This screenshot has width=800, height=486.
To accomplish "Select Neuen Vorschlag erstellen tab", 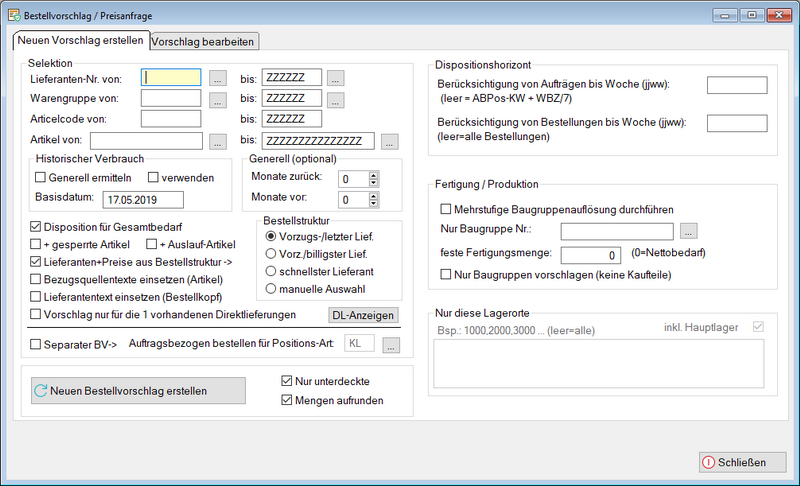I will [x=80, y=40].
